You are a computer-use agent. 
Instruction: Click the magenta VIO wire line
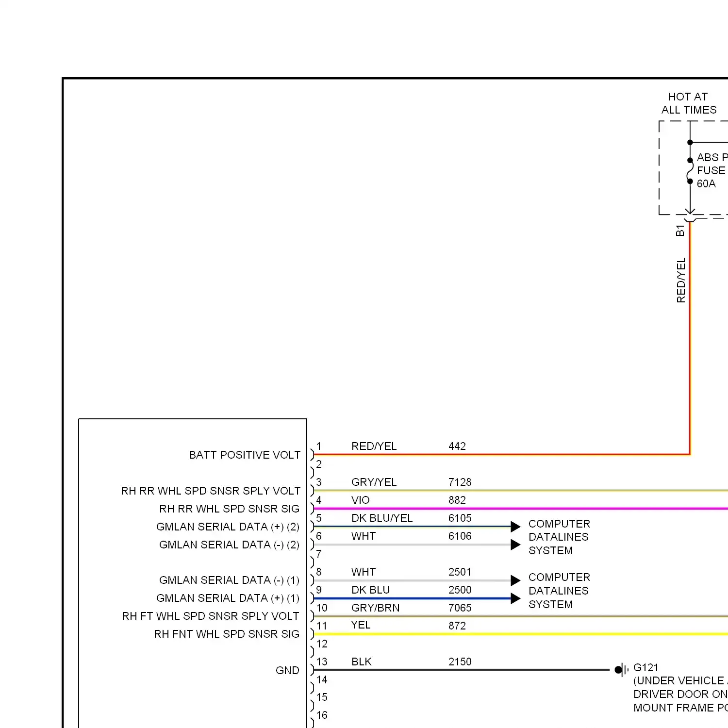(521, 509)
